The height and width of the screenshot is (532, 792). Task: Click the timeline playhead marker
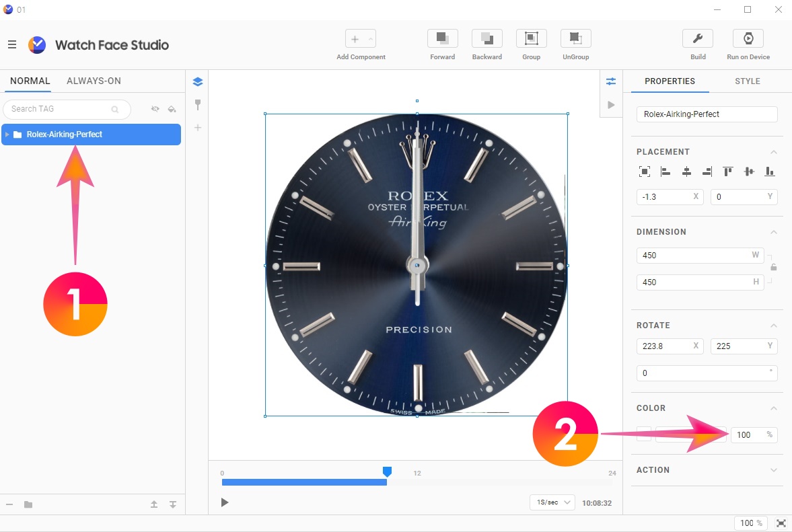coord(387,472)
